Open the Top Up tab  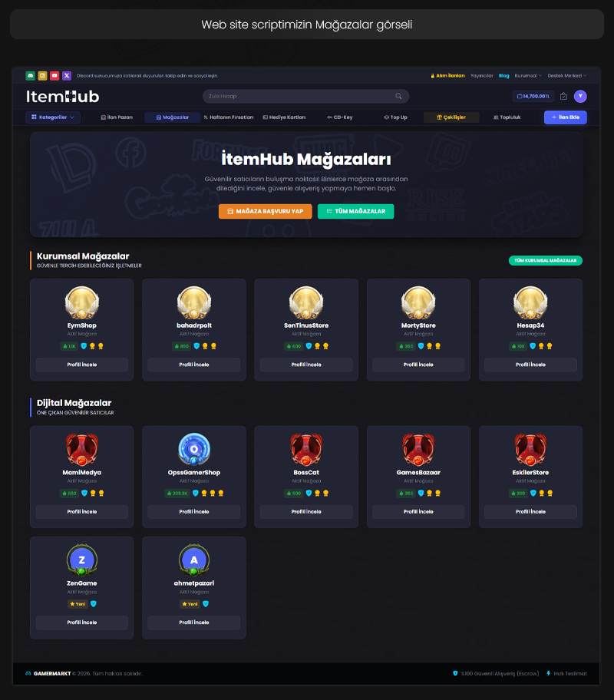click(x=395, y=117)
